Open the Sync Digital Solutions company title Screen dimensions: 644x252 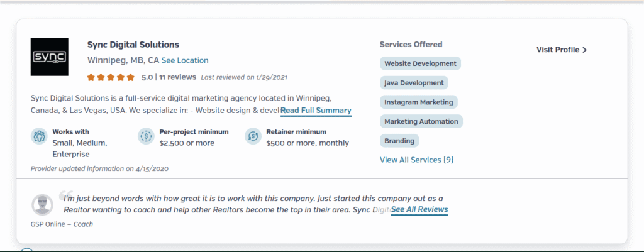133,45
